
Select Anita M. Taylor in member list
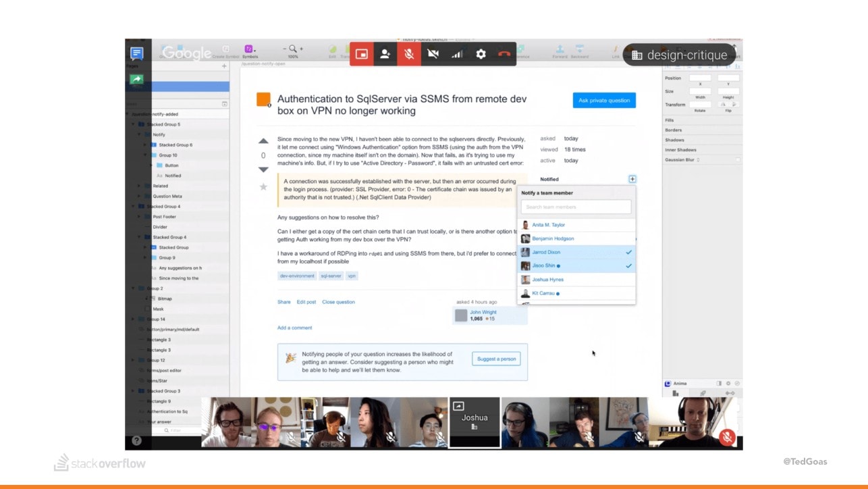[x=576, y=225]
